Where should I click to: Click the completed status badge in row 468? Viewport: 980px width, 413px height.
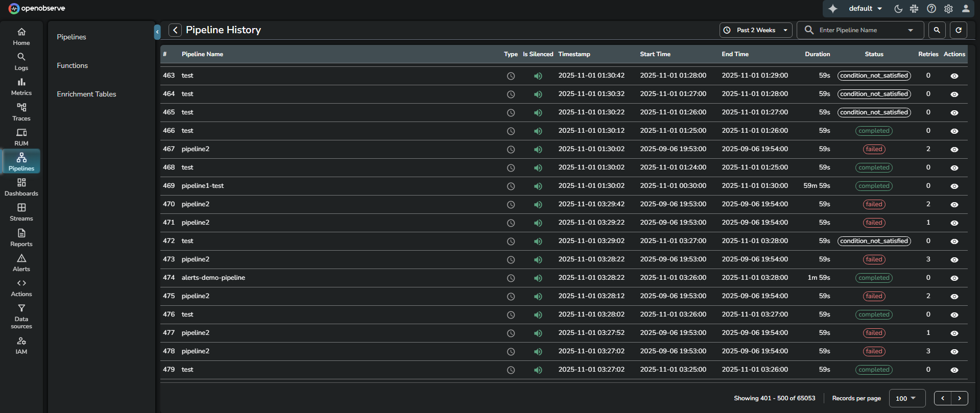pos(874,167)
